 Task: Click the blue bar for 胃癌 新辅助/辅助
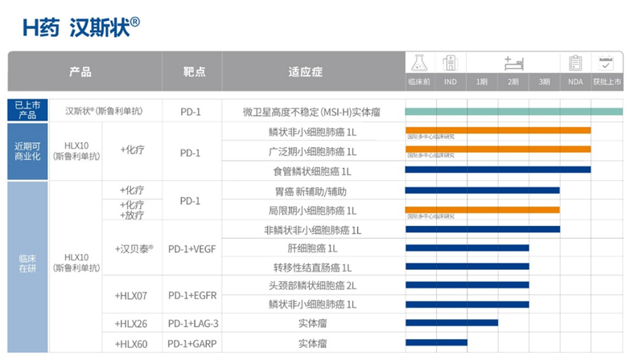(483, 190)
